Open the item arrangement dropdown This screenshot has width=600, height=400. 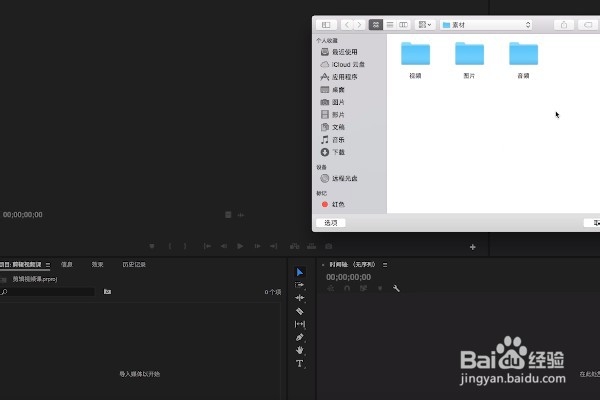pos(424,25)
